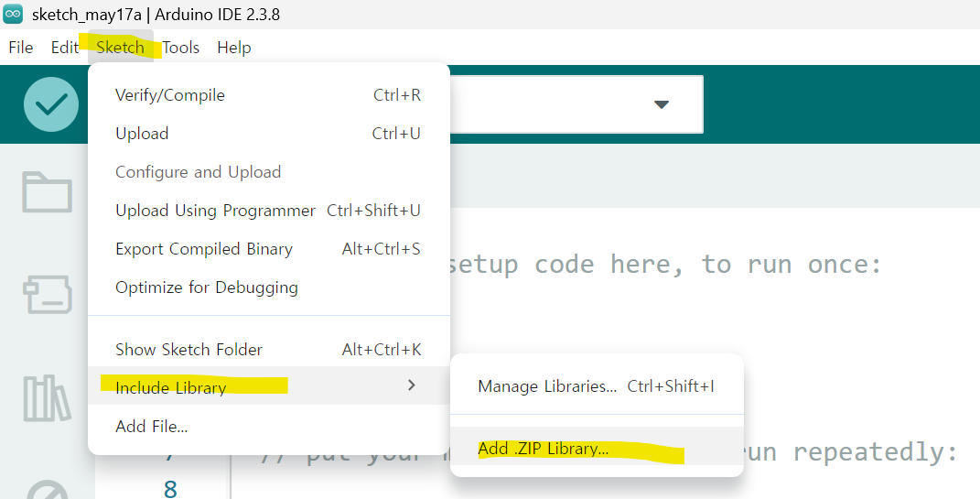Click line number 8 in gutter
Screen dimensions: 980x499
(x=170, y=488)
